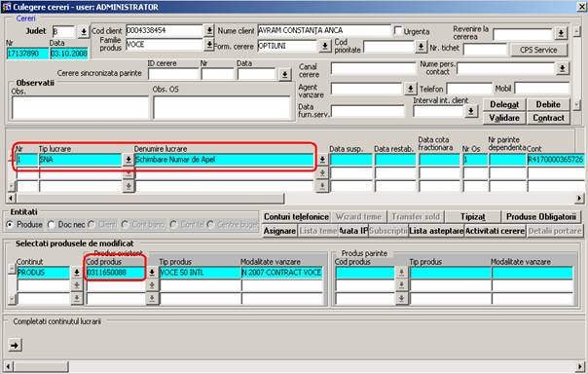This screenshot has width=588, height=374.
Task: Click the Nume client field AVRAM CONSTANTA ANCA
Action: click(324, 31)
